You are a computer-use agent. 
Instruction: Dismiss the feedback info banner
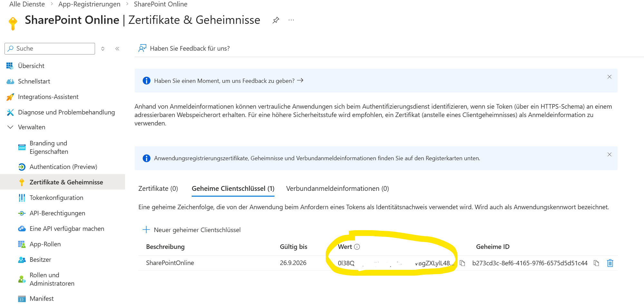[x=609, y=77]
